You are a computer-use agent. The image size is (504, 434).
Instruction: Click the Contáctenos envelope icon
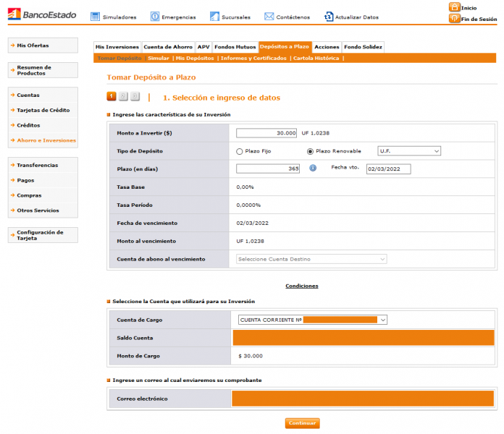point(269,17)
